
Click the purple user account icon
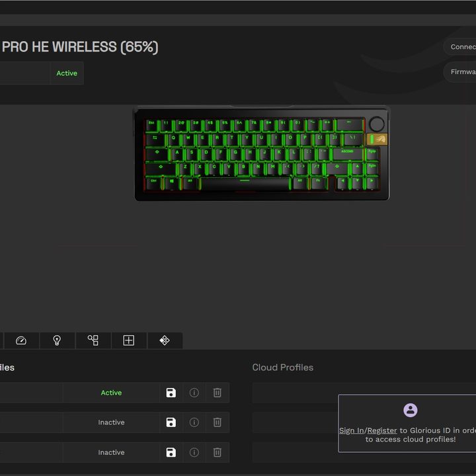(x=410, y=410)
